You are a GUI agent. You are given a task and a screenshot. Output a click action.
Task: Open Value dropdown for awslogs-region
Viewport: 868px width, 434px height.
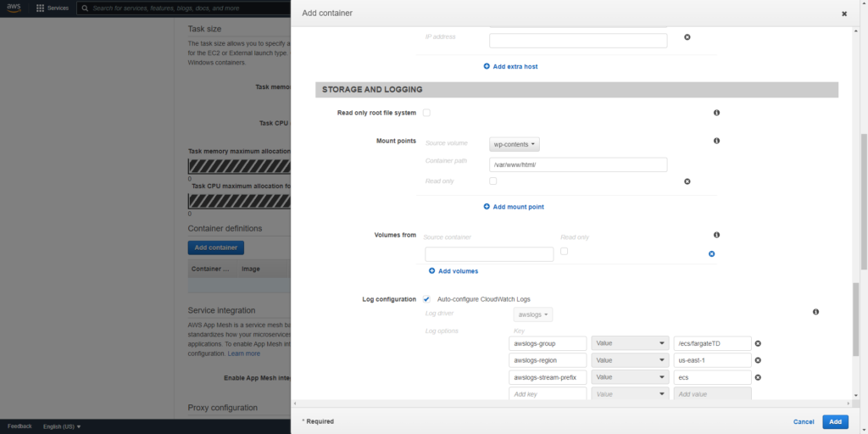(x=630, y=360)
